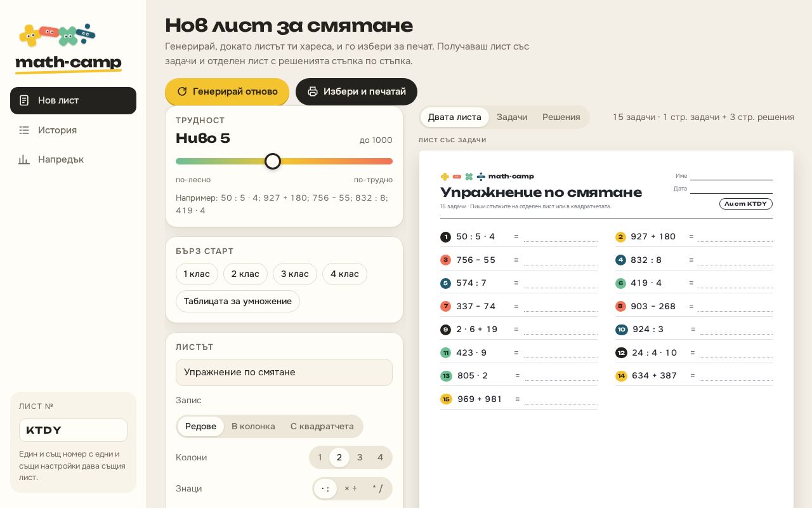Click the number 1 badge beside 50 : 5 · 4
The width and height of the screenshot is (812, 508).
tap(445, 237)
